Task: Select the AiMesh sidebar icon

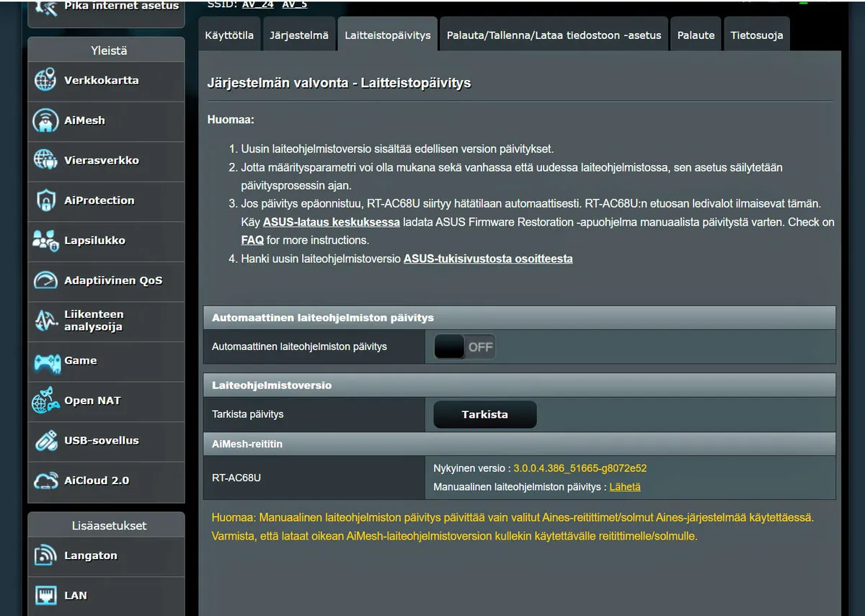Action: pos(45,120)
